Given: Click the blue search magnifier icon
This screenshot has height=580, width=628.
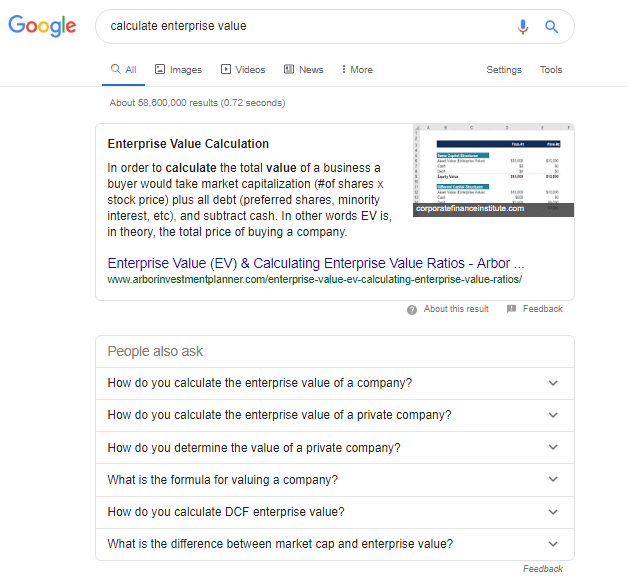Looking at the screenshot, I should (x=551, y=27).
